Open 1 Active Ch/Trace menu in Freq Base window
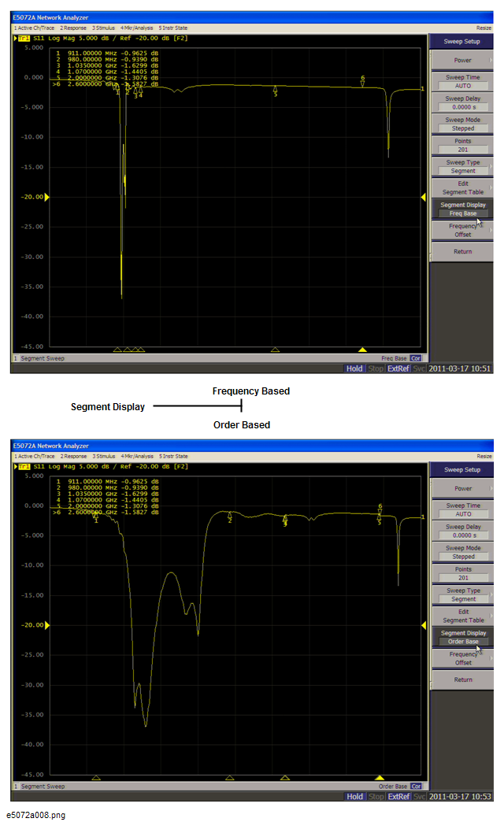This screenshot has height=822, width=504. tap(34, 28)
